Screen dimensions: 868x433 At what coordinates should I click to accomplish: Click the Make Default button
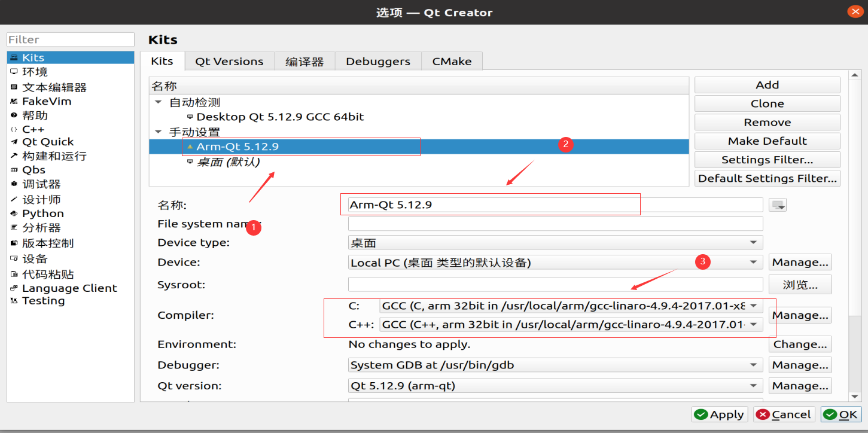(x=768, y=141)
